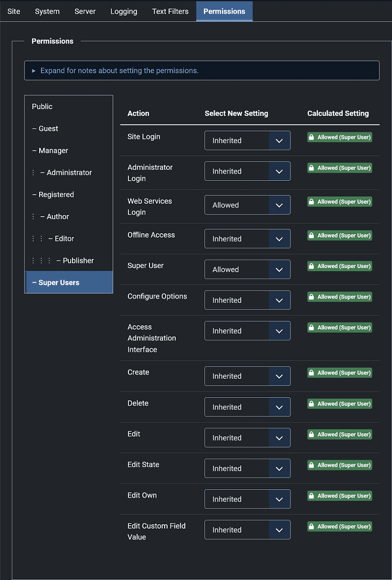Expand the notes about setting permissions
This screenshot has height=580, width=392.
[x=119, y=71]
